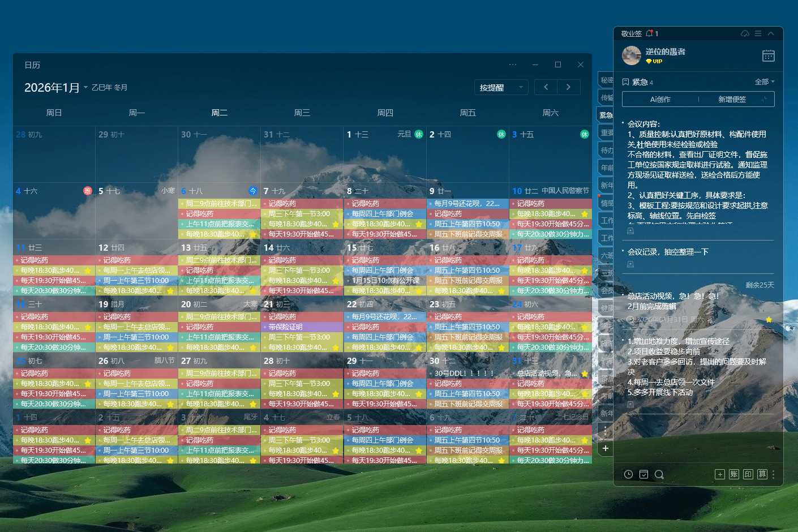The image size is (798, 532).
Task: Open the notification bell in the sticky notes header
Action: [x=649, y=33]
